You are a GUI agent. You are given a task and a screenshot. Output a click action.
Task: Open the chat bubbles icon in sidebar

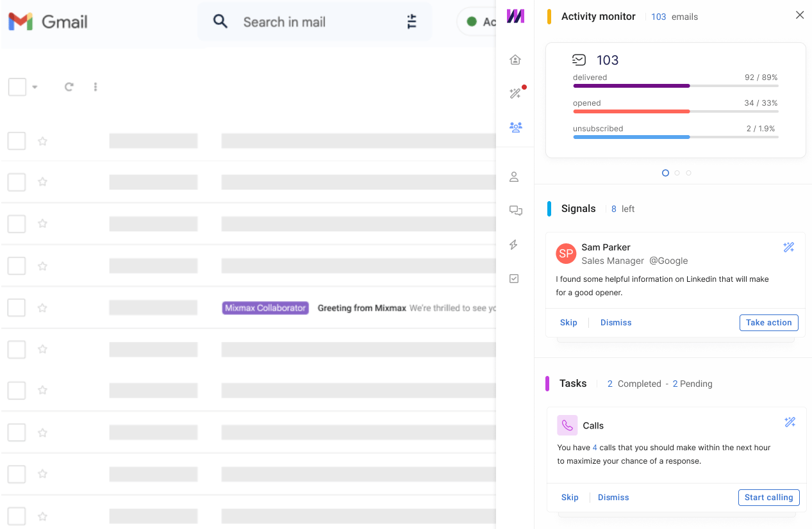click(515, 211)
